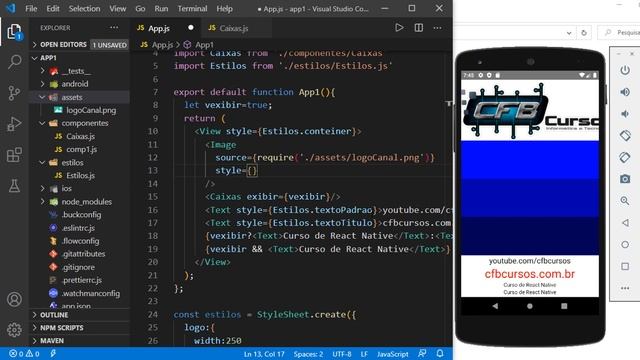Click the emulator Back triangle in side toolbar
640x360 pixels.
pyautogui.click(x=625, y=222)
